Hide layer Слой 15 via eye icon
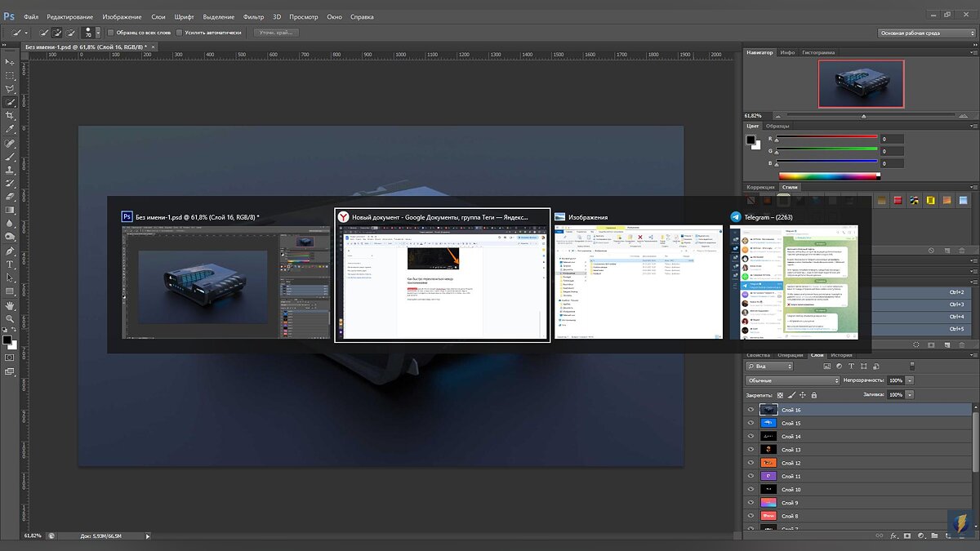The height and width of the screenshot is (551, 980). (751, 423)
